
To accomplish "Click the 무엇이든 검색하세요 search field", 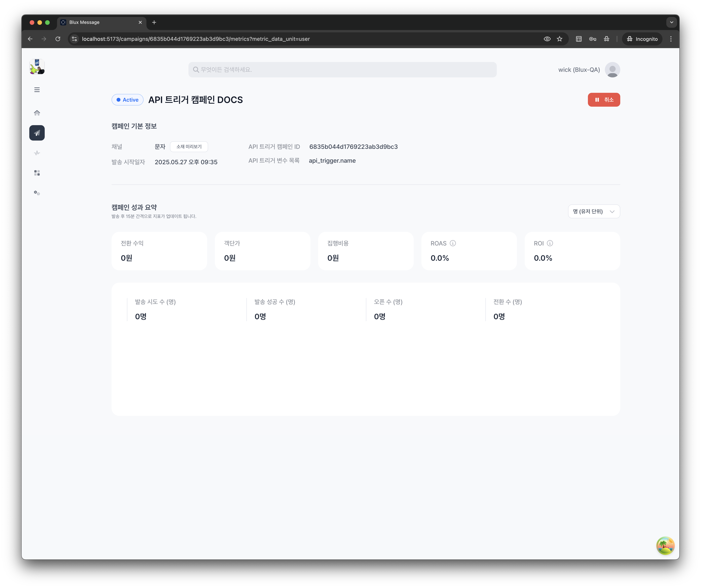I will pyautogui.click(x=342, y=70).
